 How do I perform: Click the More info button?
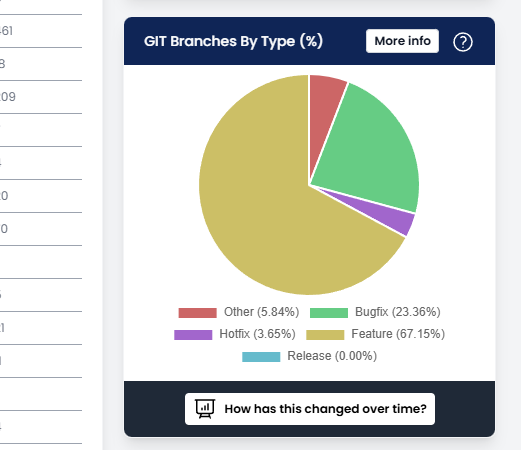[x=402, y=41]
